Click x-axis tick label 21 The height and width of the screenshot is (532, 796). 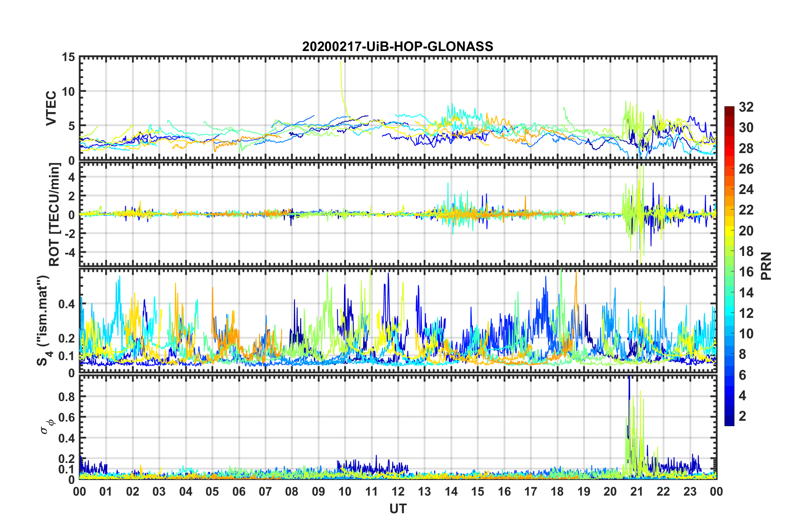(x=637, y=491)
